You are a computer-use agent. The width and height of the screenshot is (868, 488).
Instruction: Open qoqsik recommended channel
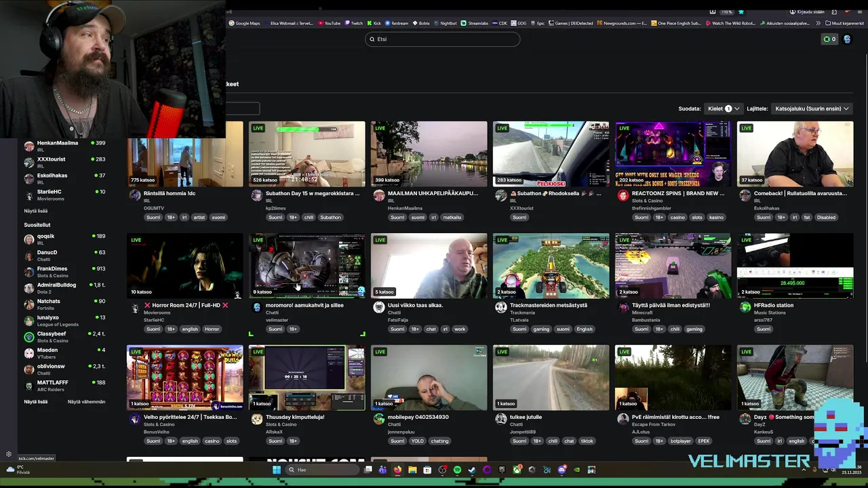[65, 239]
